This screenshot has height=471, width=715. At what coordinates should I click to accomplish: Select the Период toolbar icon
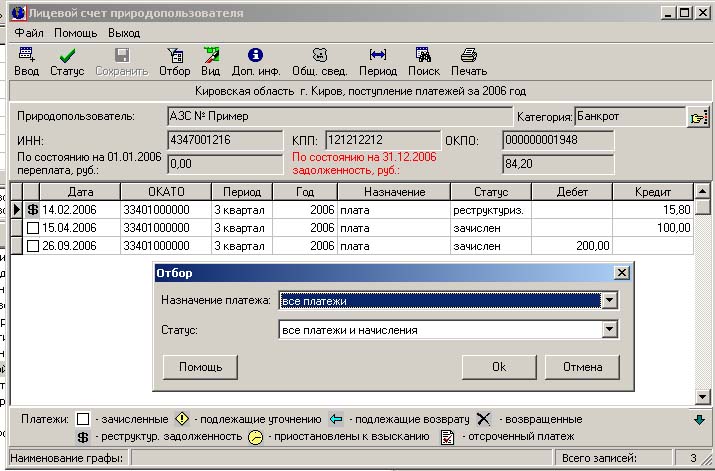378,62
